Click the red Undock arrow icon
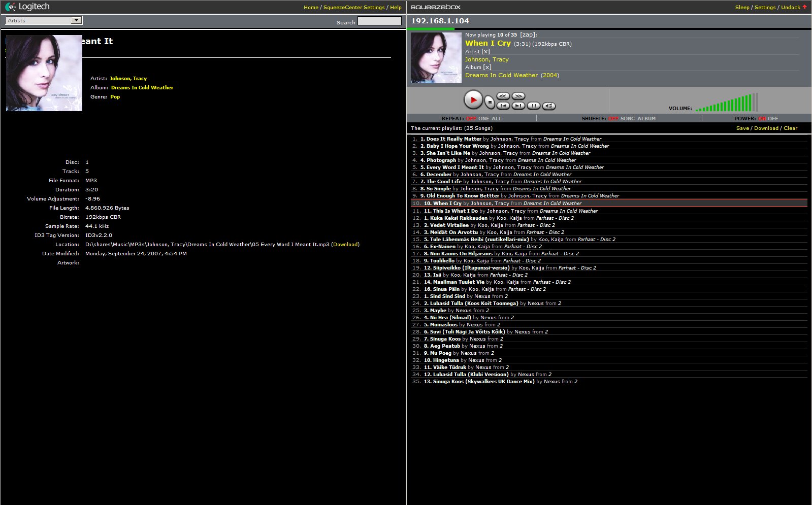 point(804,7)
